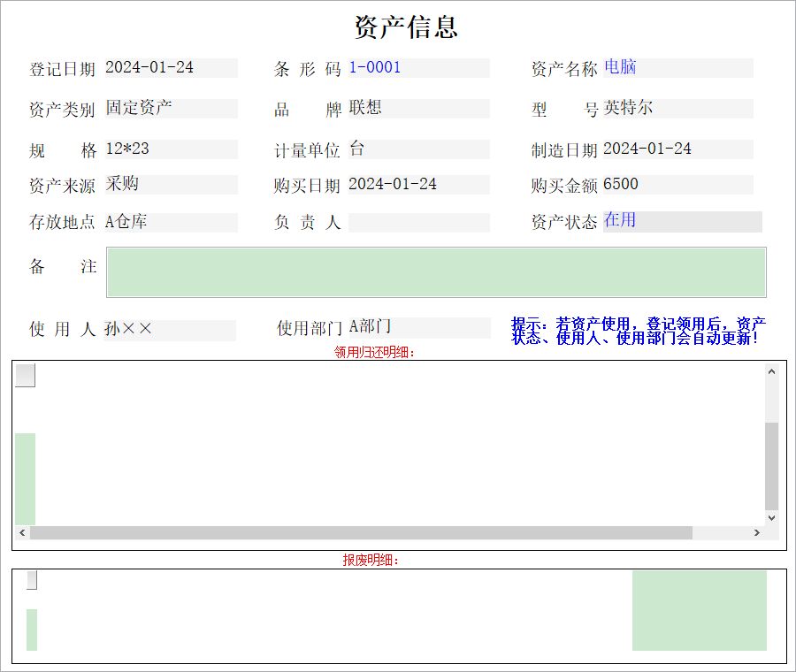
Task: Click the 报废明细 red label
Action: [371, 561]
